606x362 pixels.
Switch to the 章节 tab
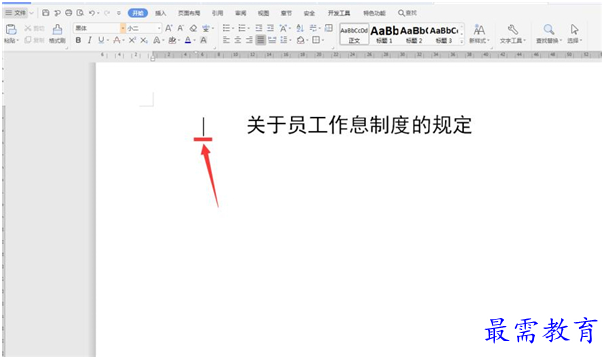click(x=286, y=13)
